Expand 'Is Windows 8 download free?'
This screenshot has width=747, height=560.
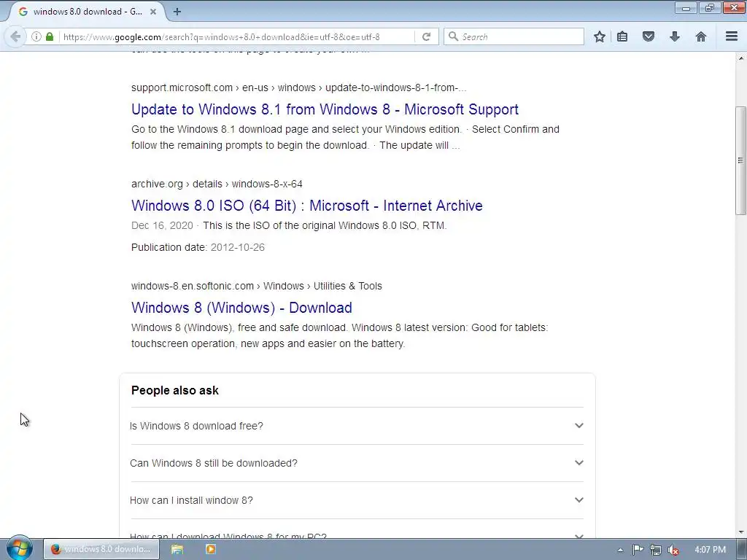coord(356,426)
